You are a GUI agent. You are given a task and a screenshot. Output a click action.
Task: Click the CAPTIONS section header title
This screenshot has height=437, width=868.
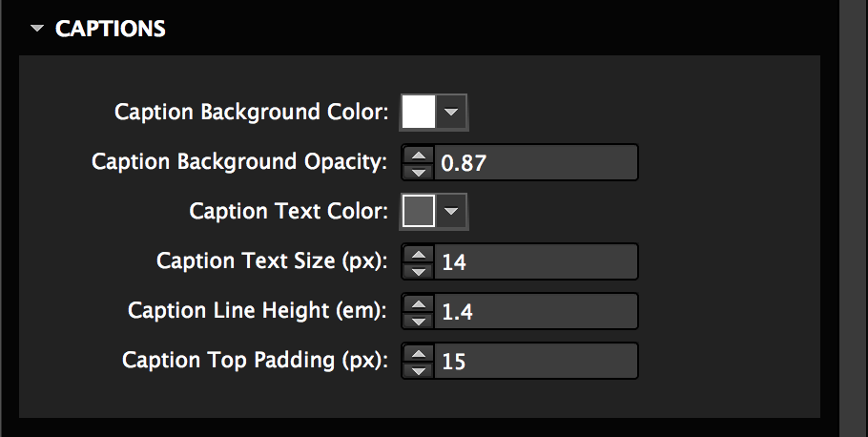click(x=111, y=30)
